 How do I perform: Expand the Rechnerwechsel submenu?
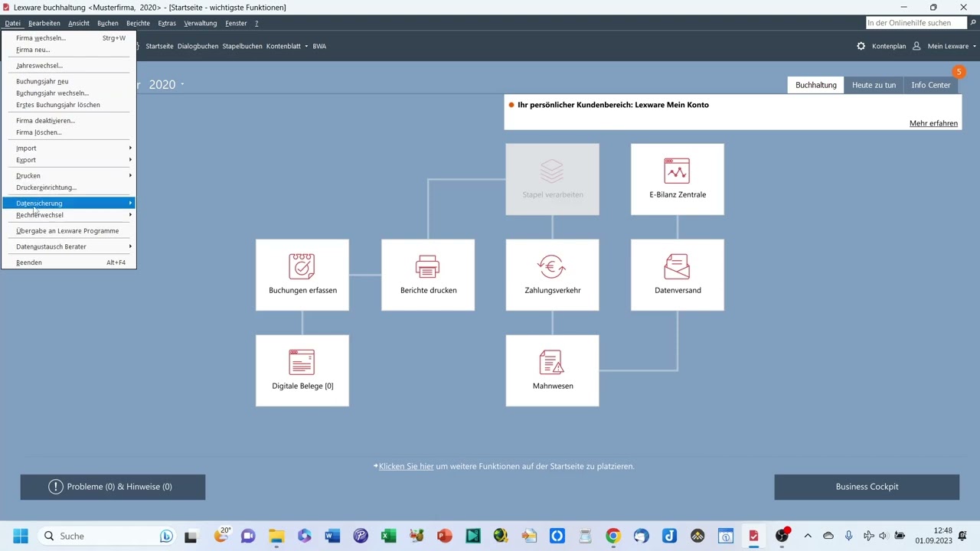click(69, 215)
